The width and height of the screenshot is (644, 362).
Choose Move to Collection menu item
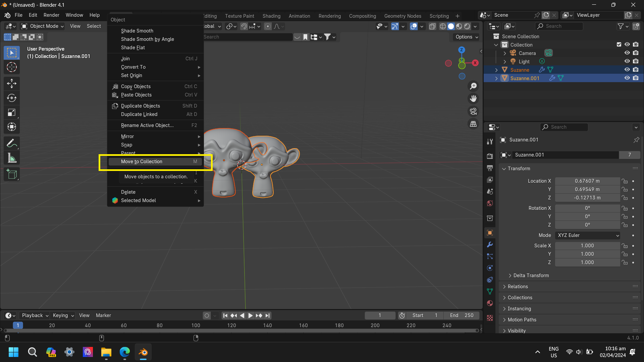[155, 162]
